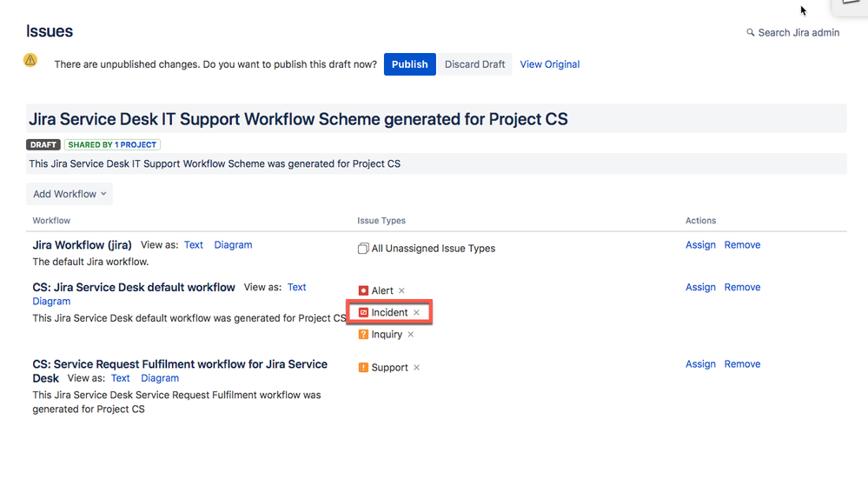View Service Request Fulfilment workflow as Diagram
Screen dimensions: 868x486
coord(160,378)
